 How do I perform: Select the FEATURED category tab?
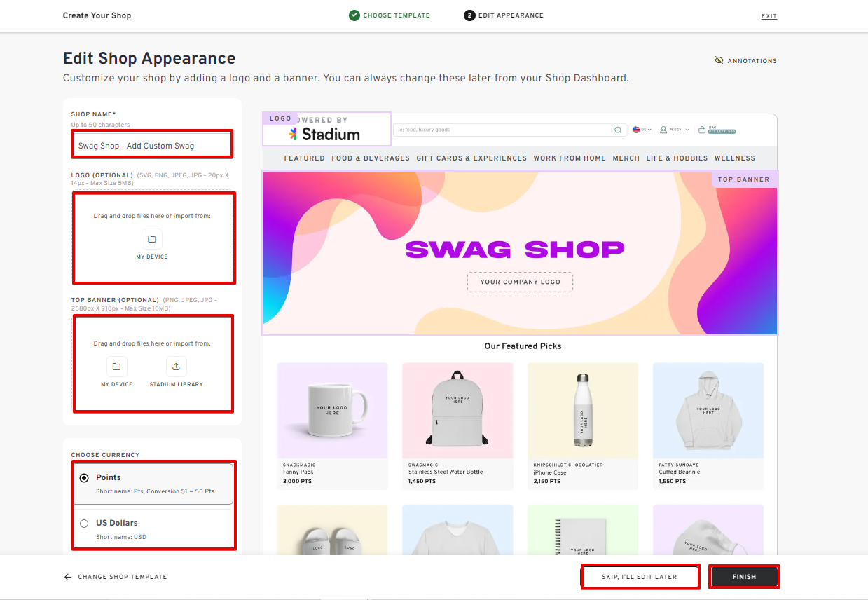pyautogui.click(x=304, y=158)
